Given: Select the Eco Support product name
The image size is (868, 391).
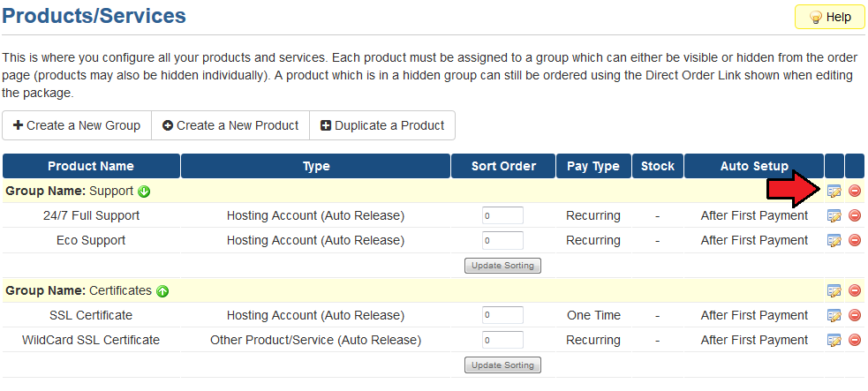Looking at the screenshot, I should coord(91,241).
